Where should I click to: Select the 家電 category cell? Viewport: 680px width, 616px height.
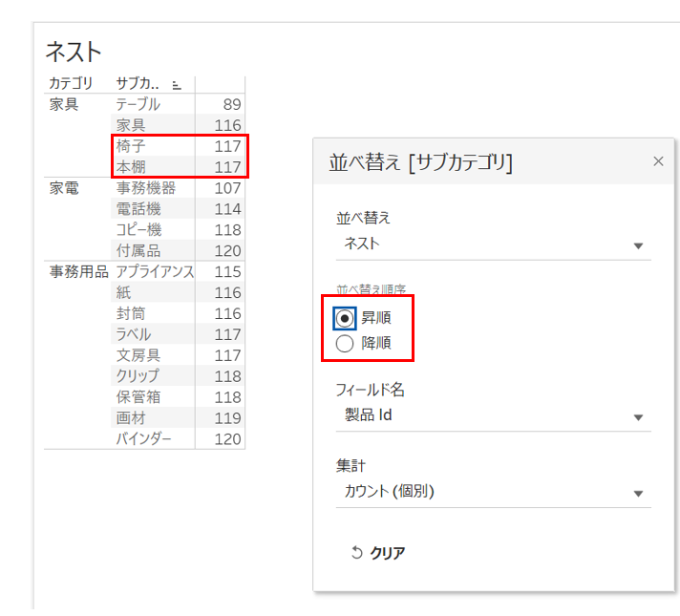pos(64,188)
